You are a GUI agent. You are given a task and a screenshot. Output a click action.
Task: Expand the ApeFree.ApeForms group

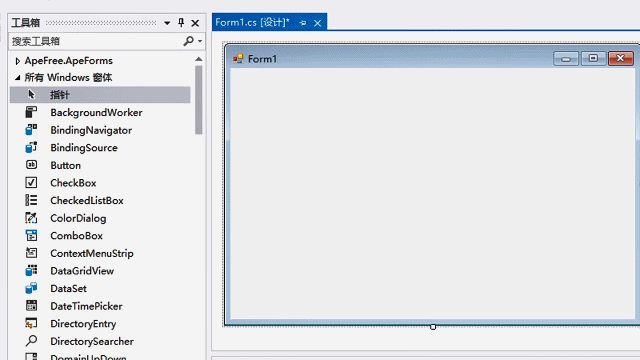[x=17, y=61]
